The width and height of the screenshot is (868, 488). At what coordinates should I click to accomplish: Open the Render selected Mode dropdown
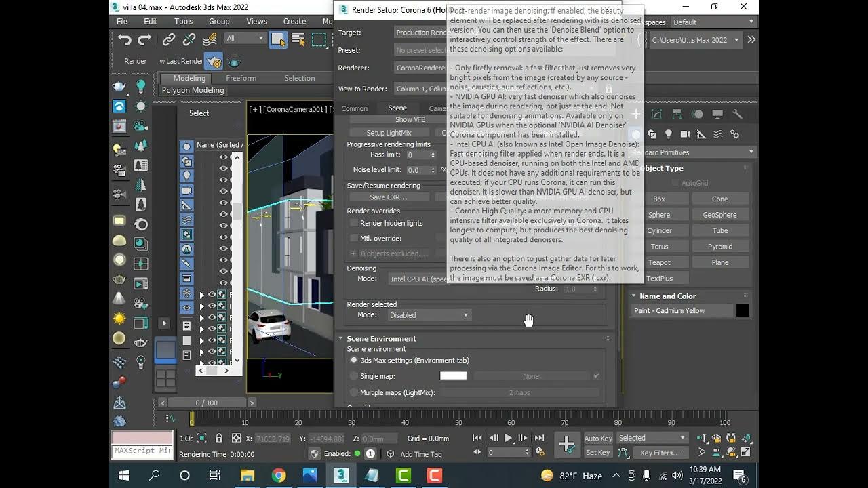click(429, 315)
